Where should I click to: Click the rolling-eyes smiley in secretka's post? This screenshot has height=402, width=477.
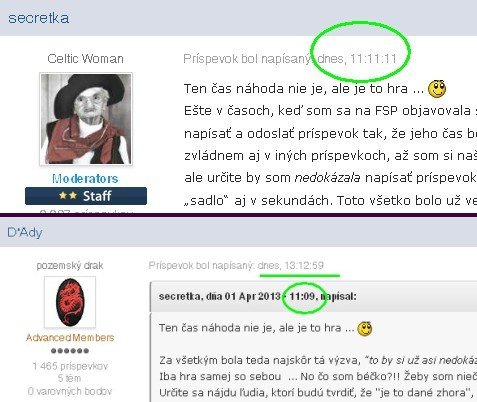437,89
